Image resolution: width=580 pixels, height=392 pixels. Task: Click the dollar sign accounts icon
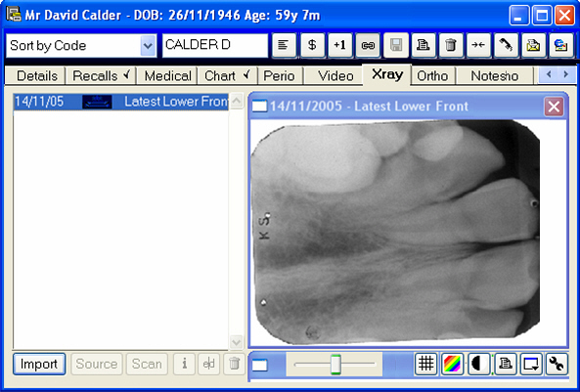click(313, 45)
